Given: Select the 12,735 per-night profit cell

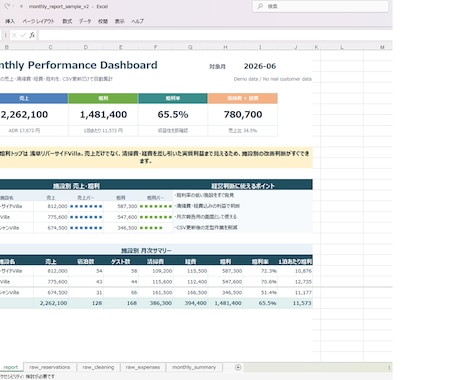Looking at the screenshot, I should pos(295,282).
